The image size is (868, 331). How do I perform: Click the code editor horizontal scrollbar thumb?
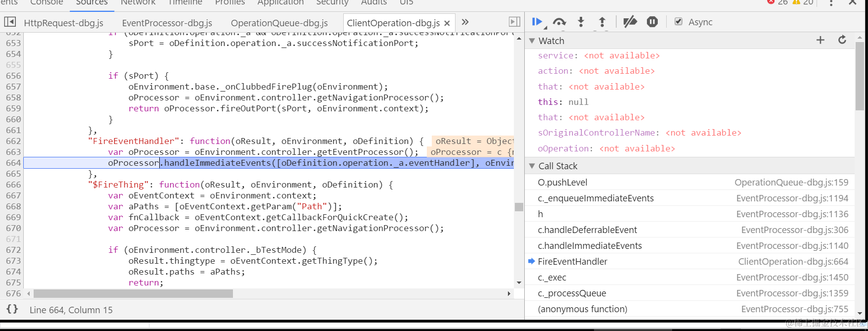[133, 293]
